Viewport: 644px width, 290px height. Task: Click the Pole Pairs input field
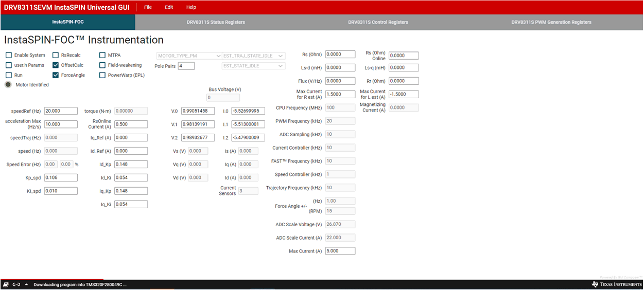coord(186,66)
